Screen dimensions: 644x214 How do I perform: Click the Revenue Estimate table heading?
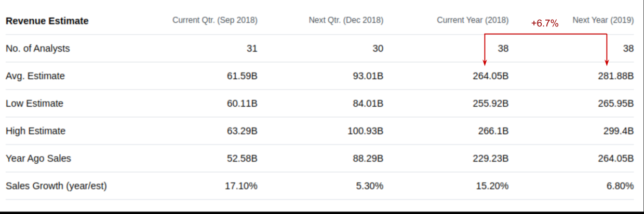pyautogui.click(x=47, y=21)
